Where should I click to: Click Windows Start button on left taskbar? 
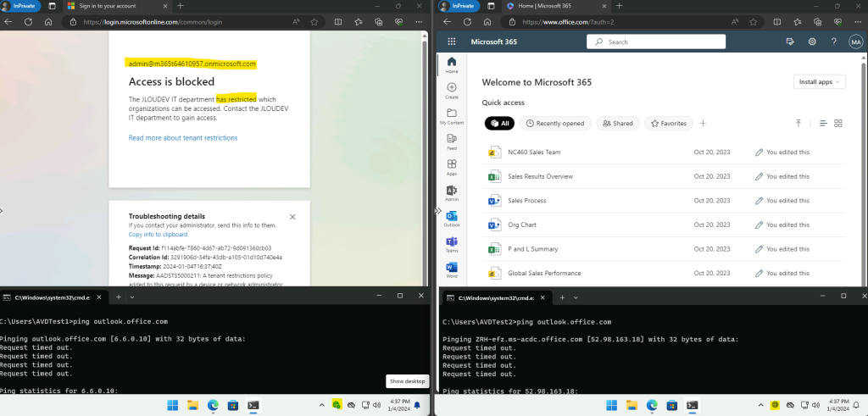click(173, 405)
